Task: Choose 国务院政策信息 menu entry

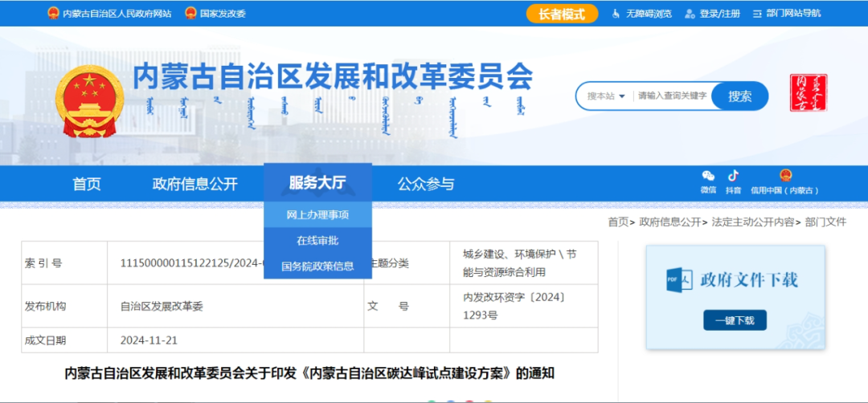Action: (317, 267)
